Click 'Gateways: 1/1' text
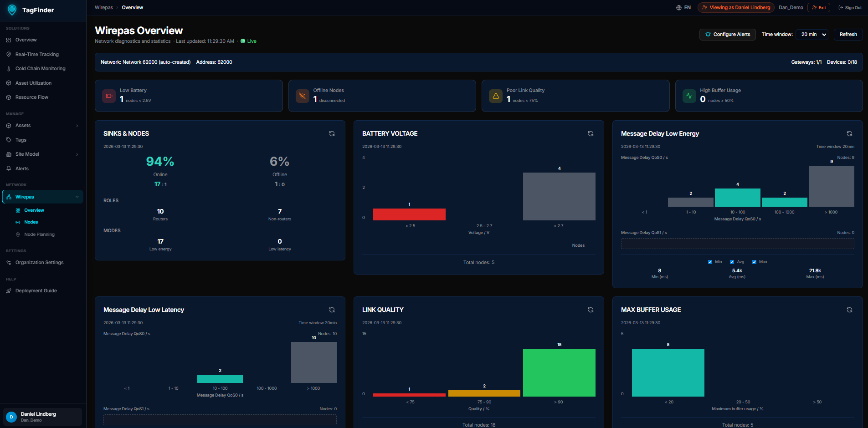The width and height of the screenshot is (868, 428). (806, 62)
